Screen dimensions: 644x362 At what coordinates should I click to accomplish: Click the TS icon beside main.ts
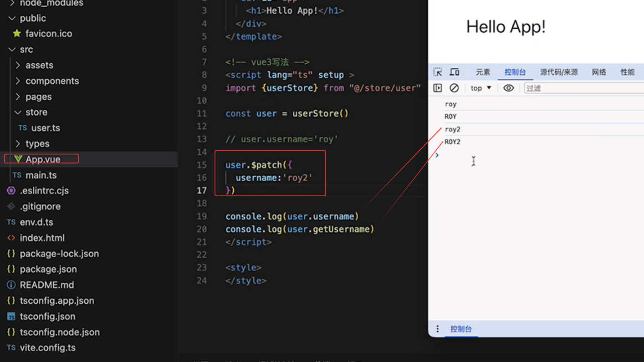tap(17, 175)
